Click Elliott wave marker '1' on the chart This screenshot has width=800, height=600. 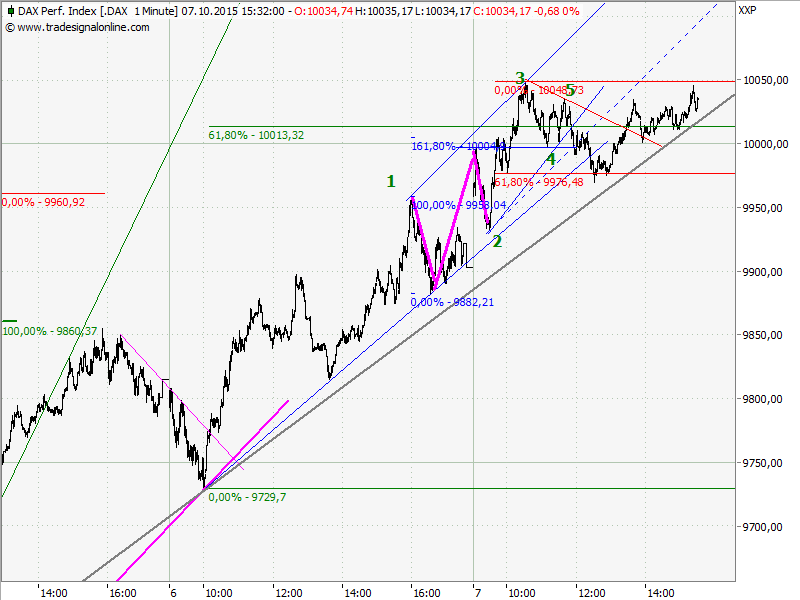(391, 182)
